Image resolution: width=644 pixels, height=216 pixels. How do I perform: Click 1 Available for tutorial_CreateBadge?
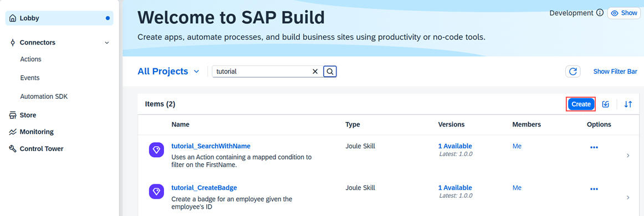pyautogui.click(x=455, y=188)
